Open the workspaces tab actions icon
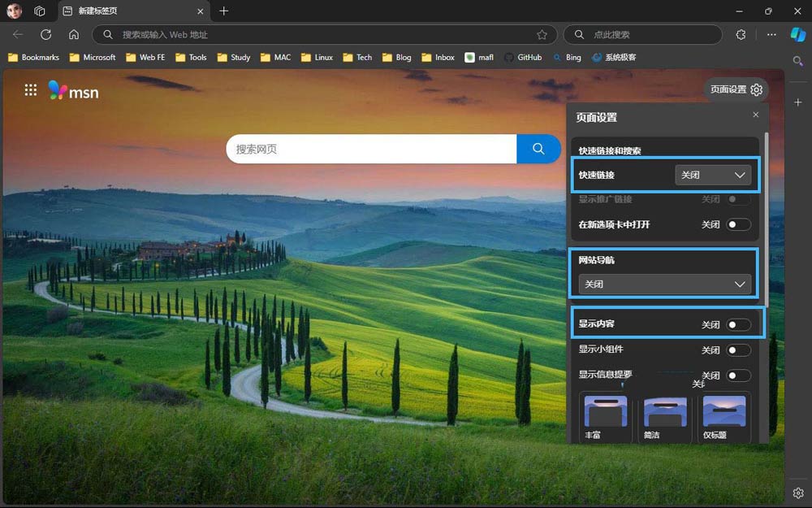The image size is (812, 508). (x=39, y=11)
